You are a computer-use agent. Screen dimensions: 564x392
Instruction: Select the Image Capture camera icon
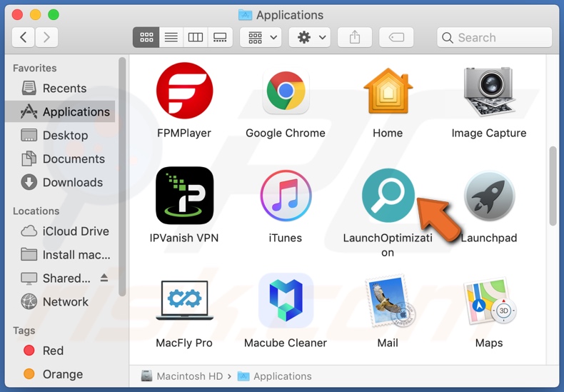(x=489, y=91)
